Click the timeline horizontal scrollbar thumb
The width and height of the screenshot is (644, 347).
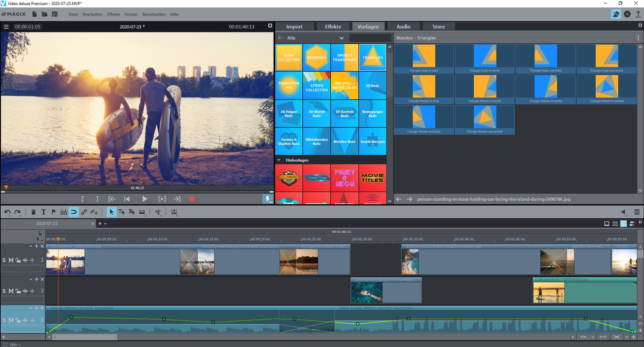[x=85, y=337]
